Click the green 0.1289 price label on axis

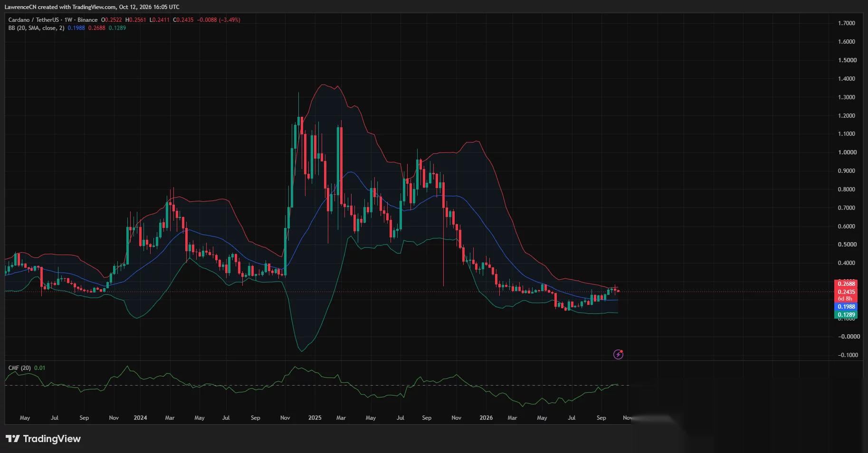click(x=846, y=315)
